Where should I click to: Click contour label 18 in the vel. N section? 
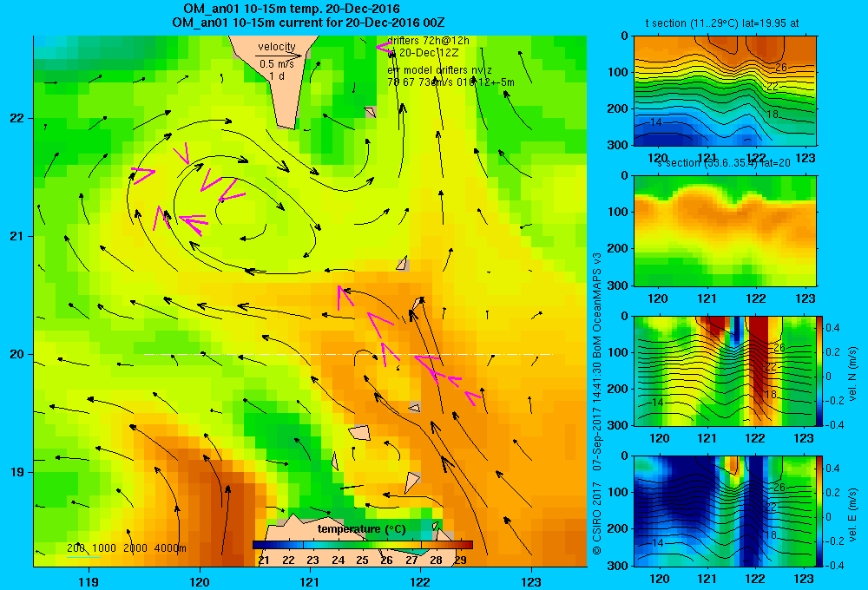pos(770,395)
